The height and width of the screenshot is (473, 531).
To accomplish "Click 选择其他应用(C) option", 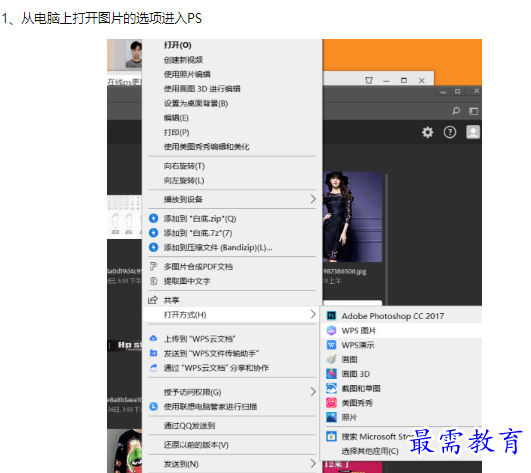I will pos(370,451).
